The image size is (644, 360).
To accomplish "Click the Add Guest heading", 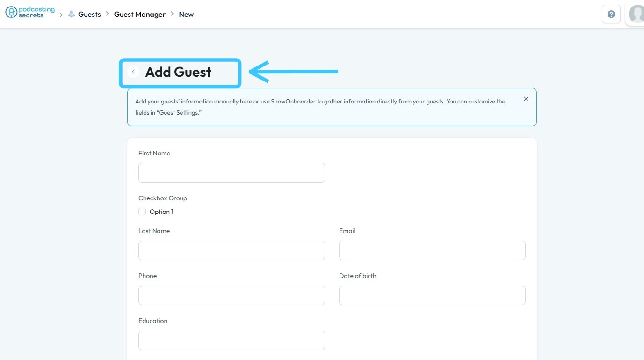I will (x=178, y=72).
